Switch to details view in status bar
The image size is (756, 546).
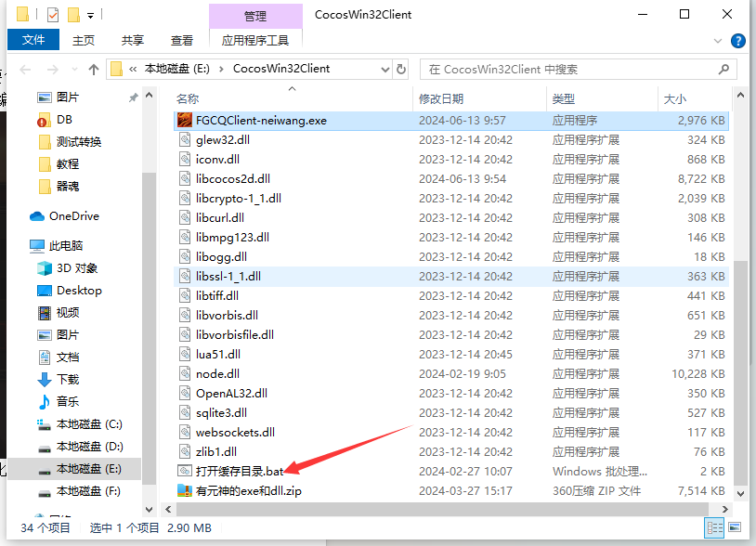click(x=714, y=528)
